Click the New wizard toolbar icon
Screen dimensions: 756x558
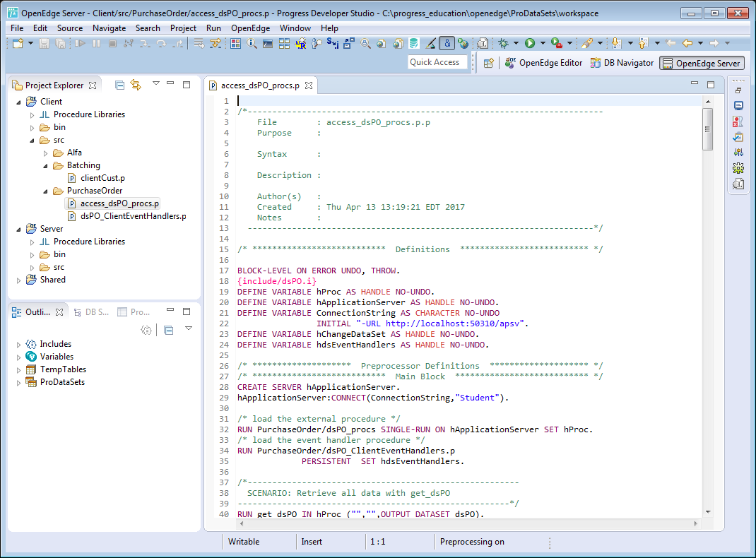tap(18, 43)
